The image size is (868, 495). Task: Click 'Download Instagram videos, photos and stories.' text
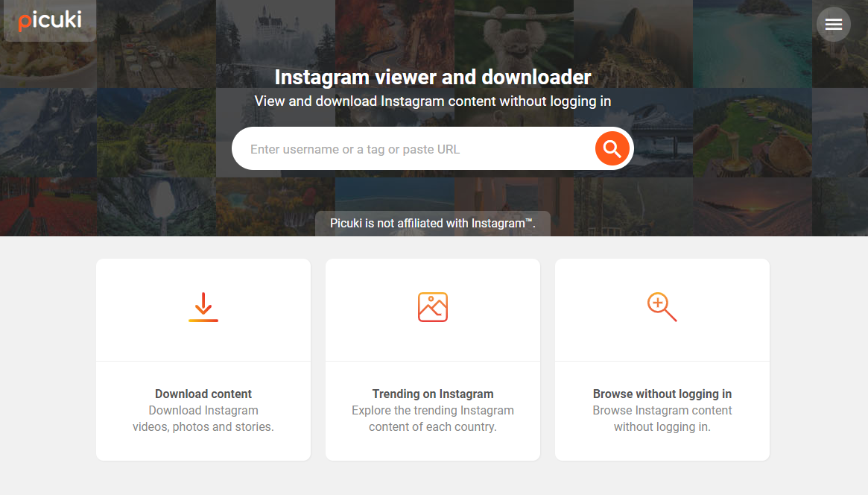pyautogui.click(x=203, y=419)
